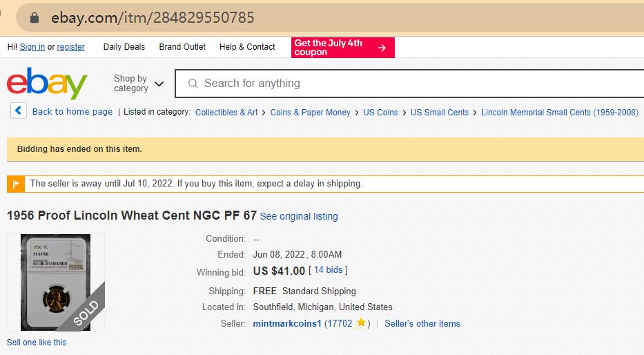Screen dimensions: 644x355
Task: Click the register link
Action: pyautogui.click(x=71, y=47)
